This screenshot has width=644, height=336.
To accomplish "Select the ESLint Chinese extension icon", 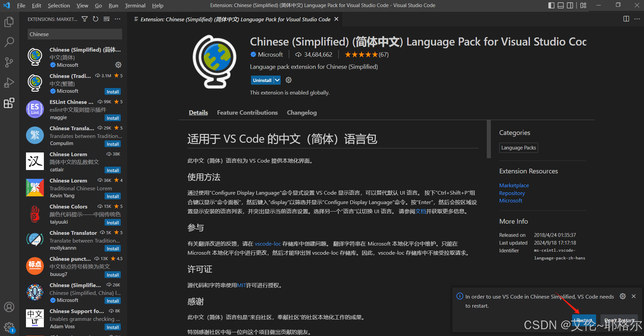I will tap(35, 109).
